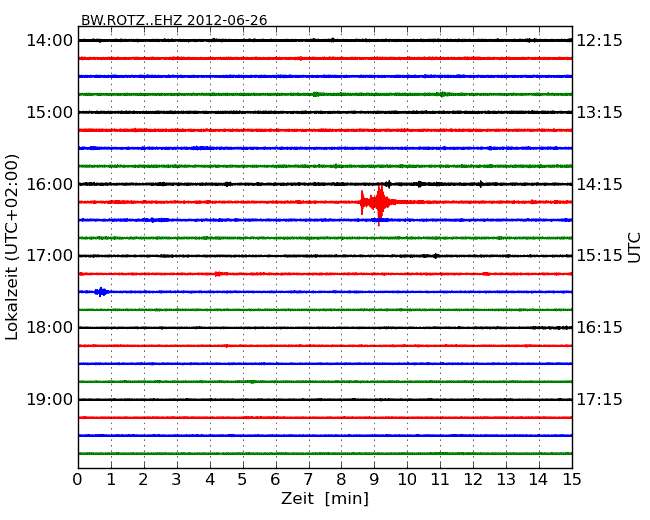Click the Lokalzeit (UTC+02:00) axis label

coord(12,247)
